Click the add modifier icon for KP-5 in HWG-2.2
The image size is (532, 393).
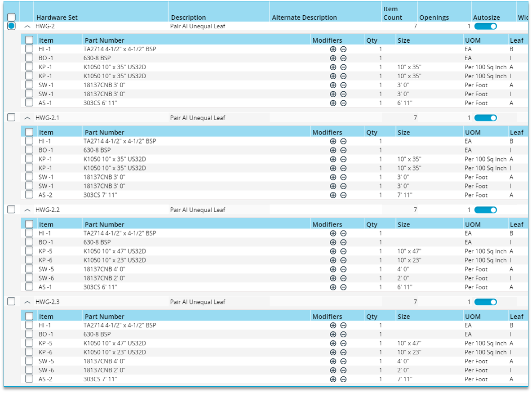pyautogui.click(x=333, y=251)
